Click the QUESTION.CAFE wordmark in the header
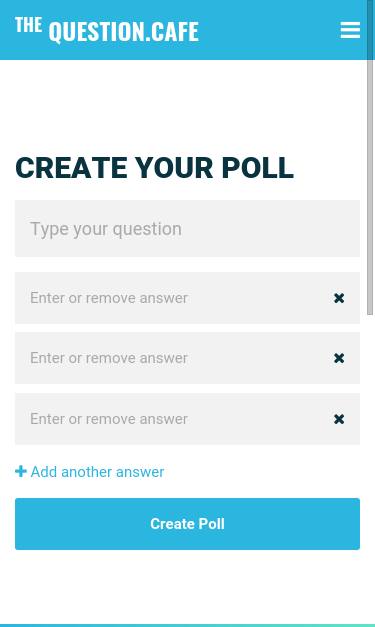Image resolution: width=375 pixels, height=627 pixels. click(x=124, y=32)
